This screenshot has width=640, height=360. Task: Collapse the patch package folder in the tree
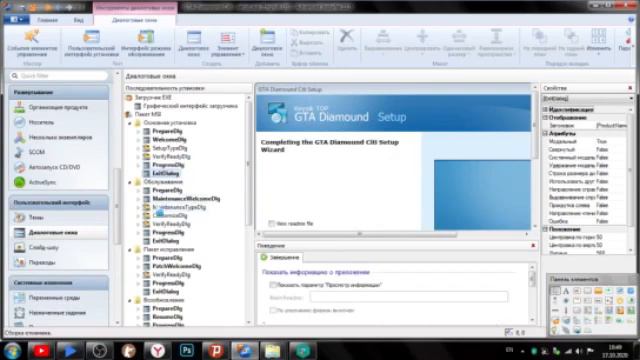130,249
